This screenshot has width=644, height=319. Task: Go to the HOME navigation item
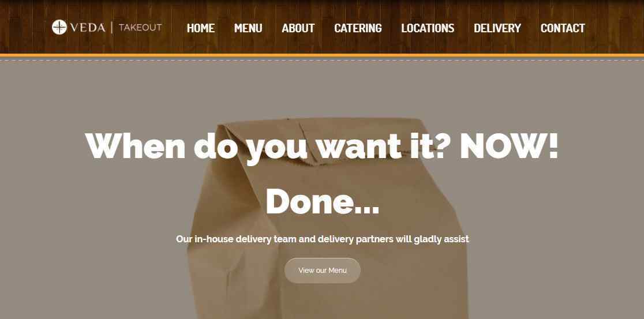pos(200,28)
